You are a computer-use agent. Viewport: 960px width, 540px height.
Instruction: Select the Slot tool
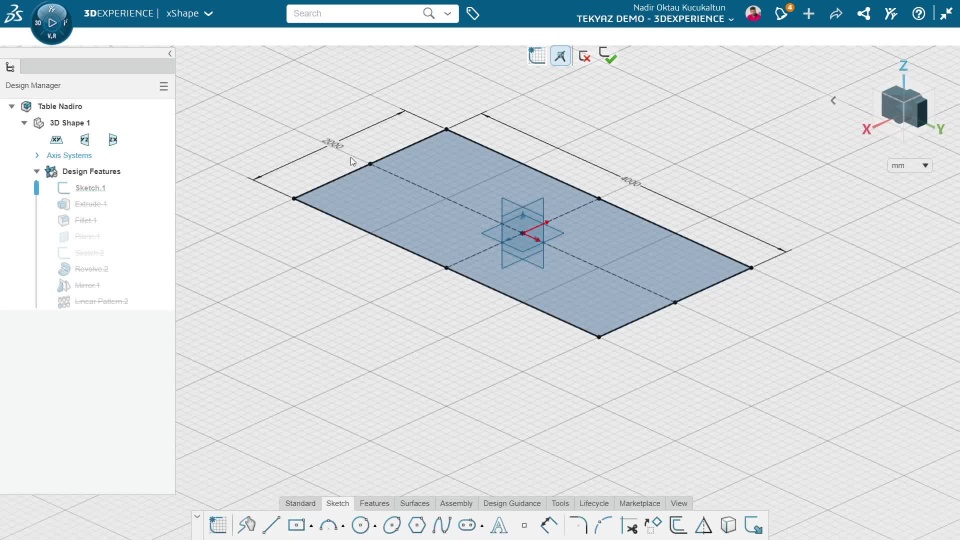point(467,525)
